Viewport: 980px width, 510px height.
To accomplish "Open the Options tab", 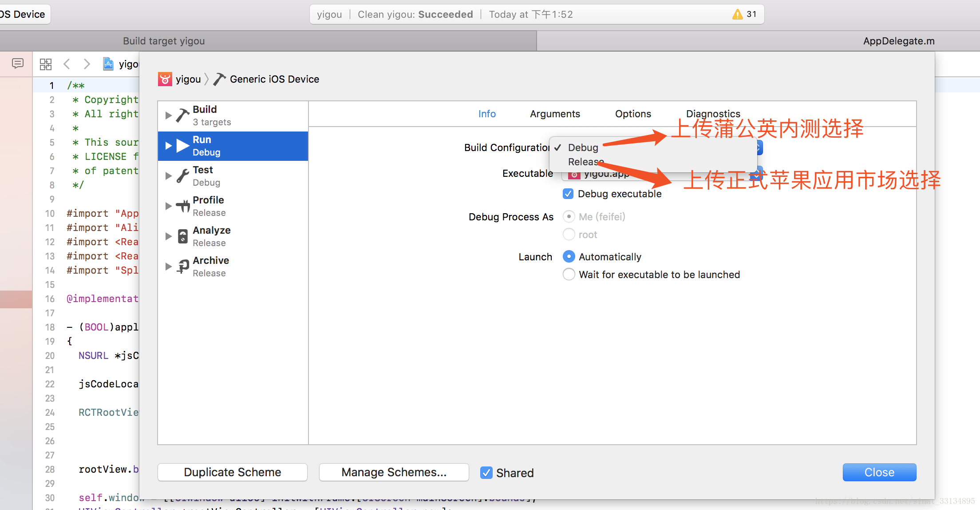I will 633,114.
